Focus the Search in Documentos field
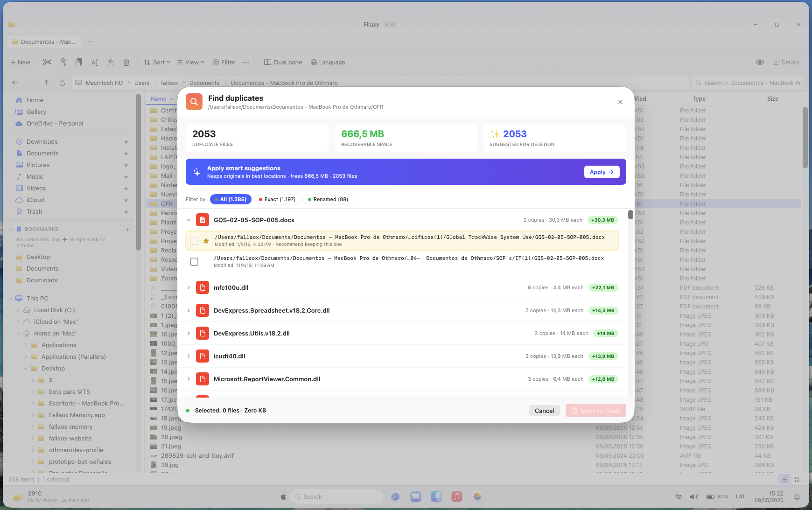The width and height of the screenshot is (812, 510). 748,83
